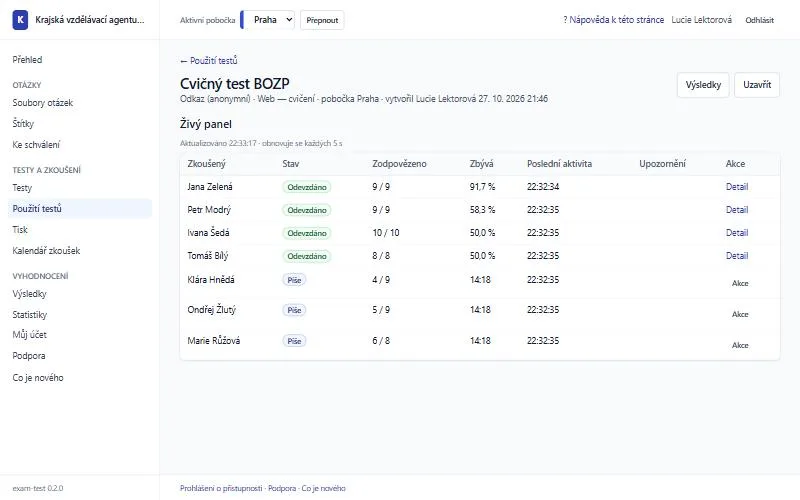800x500 pixels.
Task: Click the Zkoušený column header
Action: (x=206, y=164)
